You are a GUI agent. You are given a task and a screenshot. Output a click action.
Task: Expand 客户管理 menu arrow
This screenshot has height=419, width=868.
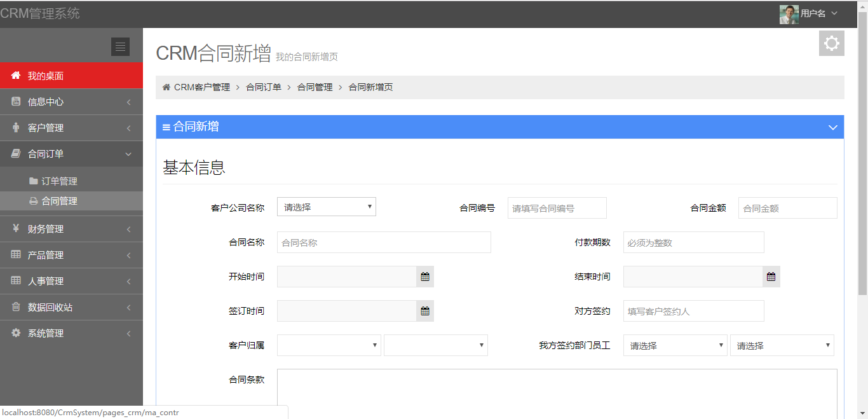tap(128, 128)
